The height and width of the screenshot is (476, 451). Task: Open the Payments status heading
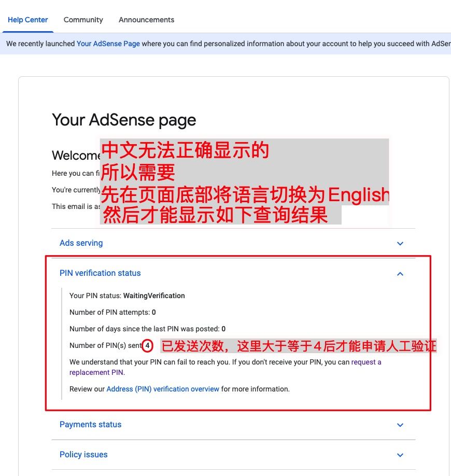pyautogui.click(x=90, y=424)
